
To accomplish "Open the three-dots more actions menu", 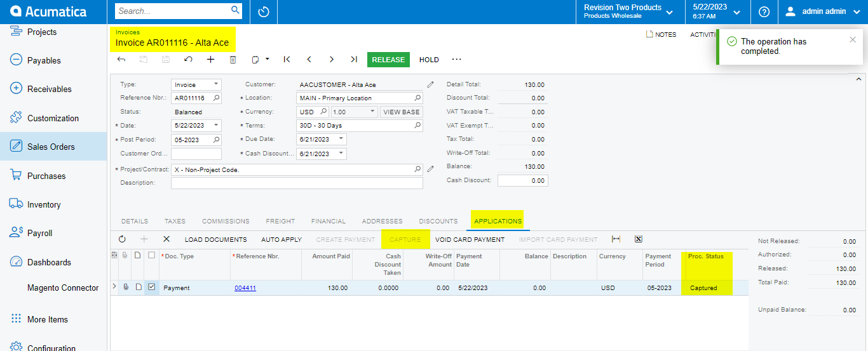I will pos(456,60).
